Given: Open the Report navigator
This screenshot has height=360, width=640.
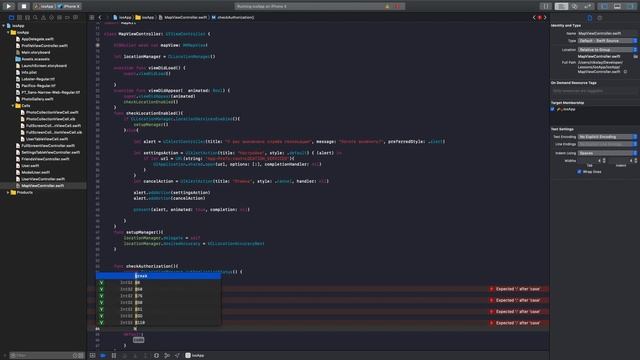Looking at the screenshot, I should coord(76,18).
